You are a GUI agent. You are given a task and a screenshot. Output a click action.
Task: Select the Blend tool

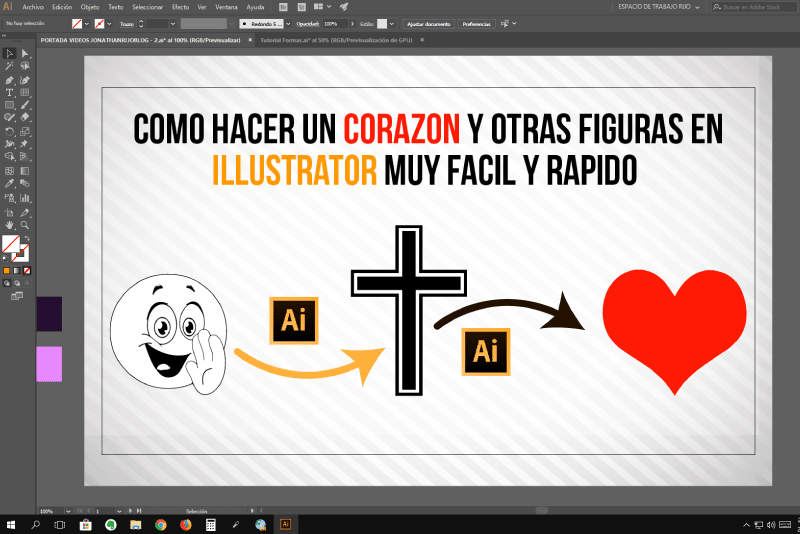tap(24, 183)
